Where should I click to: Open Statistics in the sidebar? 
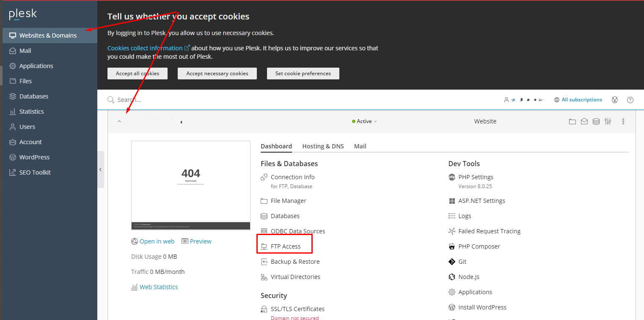pos(50,112)
